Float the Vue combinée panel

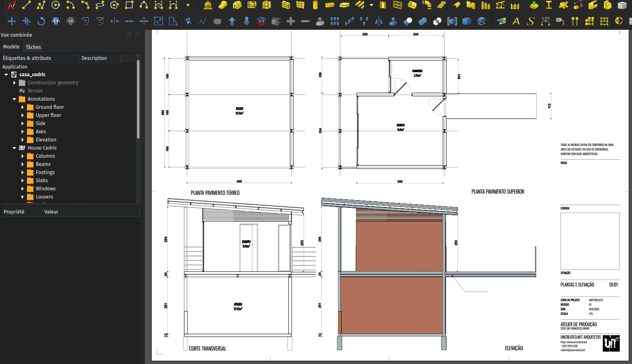tap(129, 35)
